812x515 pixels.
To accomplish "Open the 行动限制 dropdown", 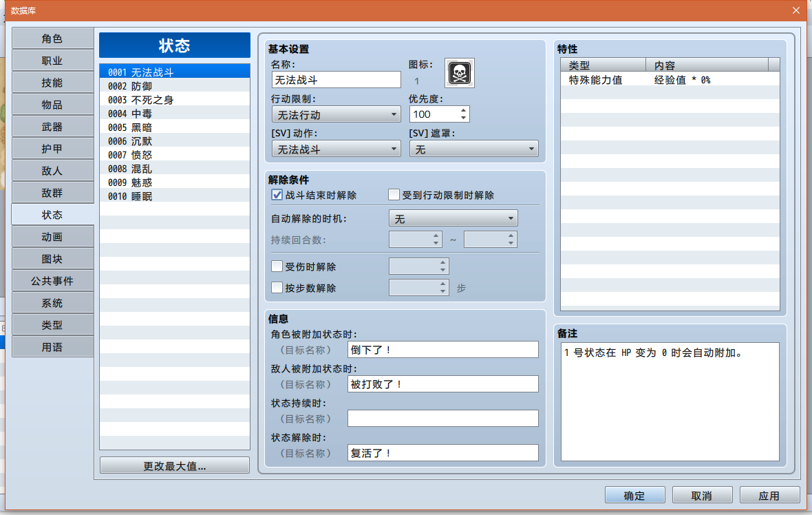I will [336, 114].
